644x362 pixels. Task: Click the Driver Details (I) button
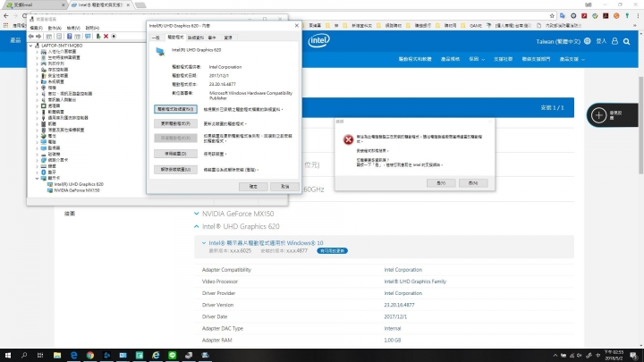(175, 109)
